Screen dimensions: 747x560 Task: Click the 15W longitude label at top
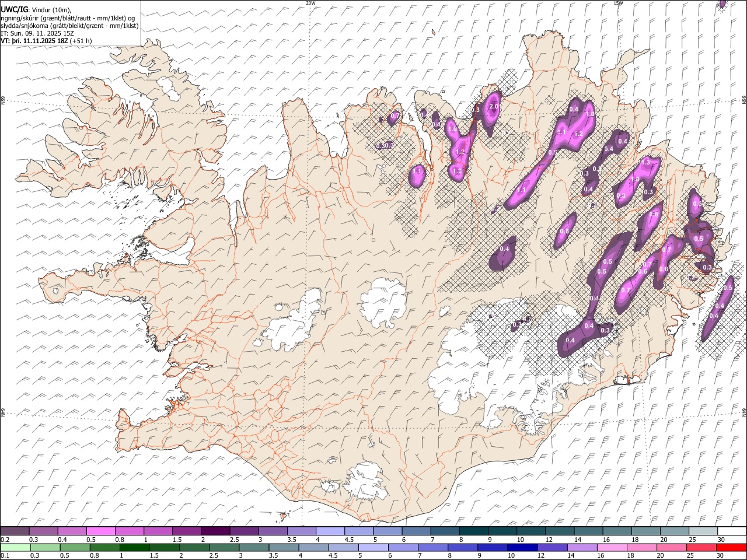pyautogui.click(x=617, y=3)
